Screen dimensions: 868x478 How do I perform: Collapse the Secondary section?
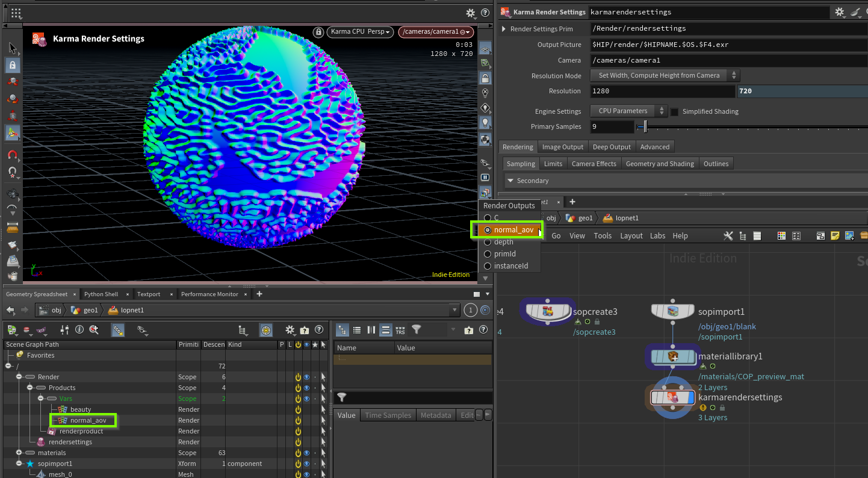510,181
